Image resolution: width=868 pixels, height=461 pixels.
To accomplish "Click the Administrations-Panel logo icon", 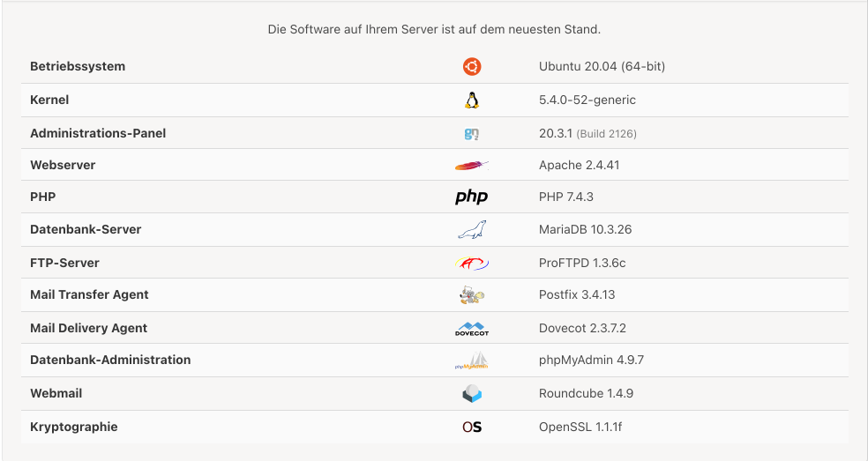I will 472,133.
